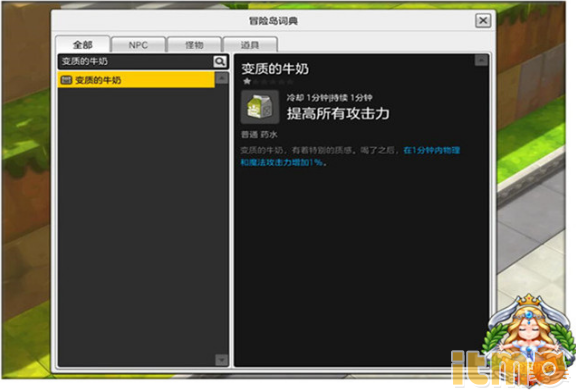Open the 怪物 monsters tab
This screenshot has width=576, height=390.
(194, 45)
